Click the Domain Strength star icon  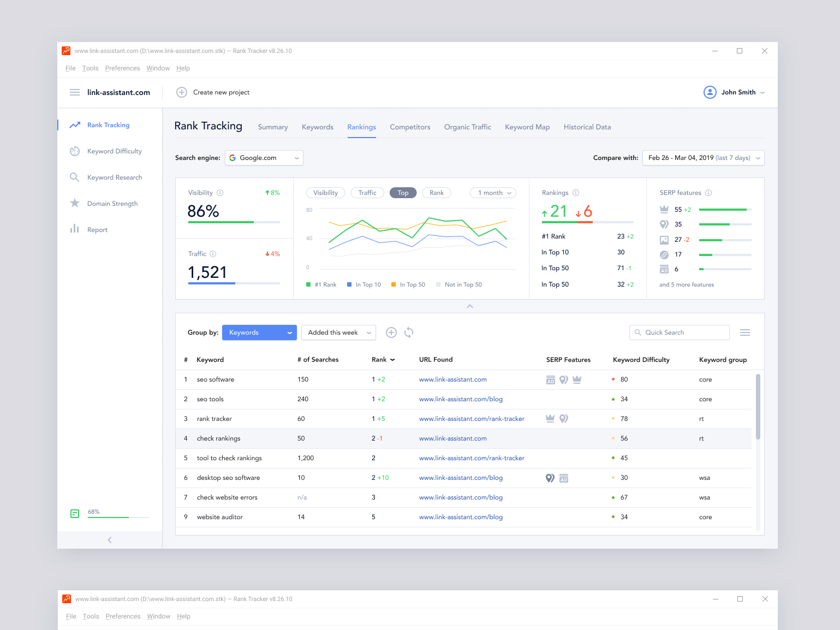coord(75,203)
